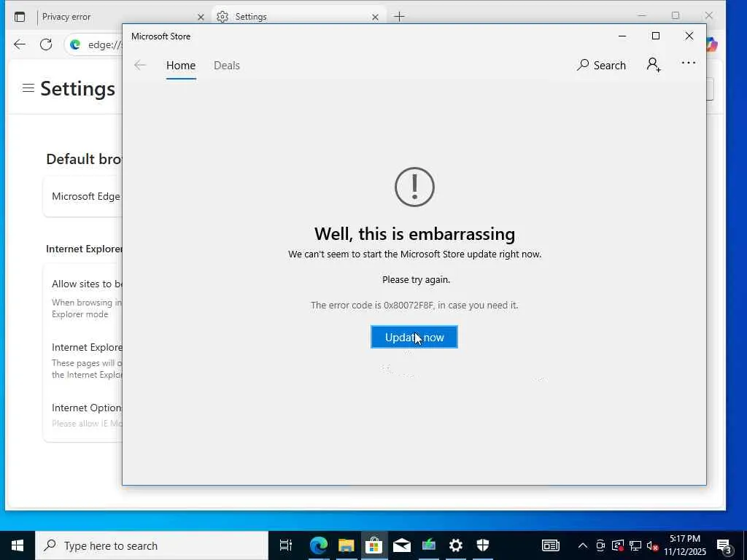Open the Edge Settings hamburger menu
This screenshot has width=747, height=560.
[28, 88]
